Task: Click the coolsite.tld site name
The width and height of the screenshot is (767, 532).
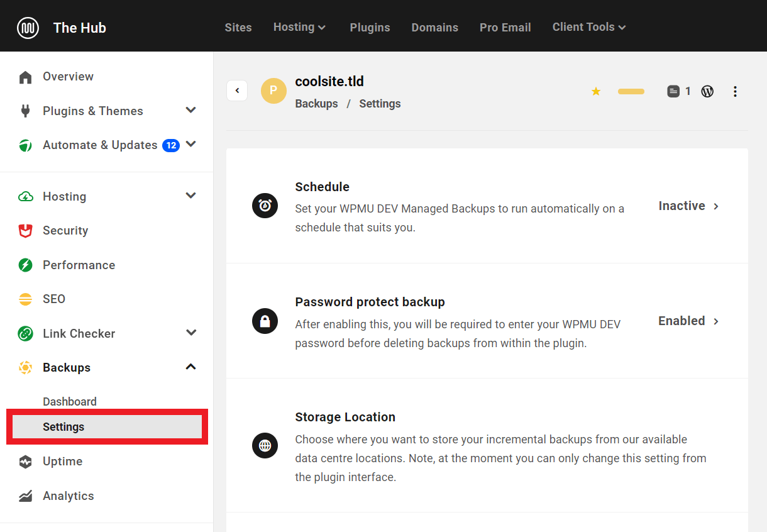Action: click(x=329, y=82)
